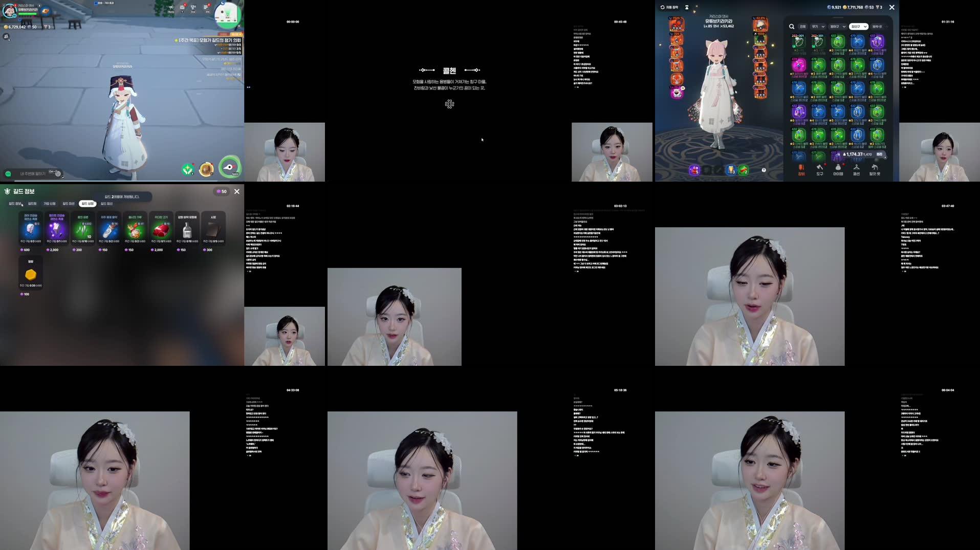Click the mail icon with red badge
This screenshot has height=550, width=980.
point(182,7)
